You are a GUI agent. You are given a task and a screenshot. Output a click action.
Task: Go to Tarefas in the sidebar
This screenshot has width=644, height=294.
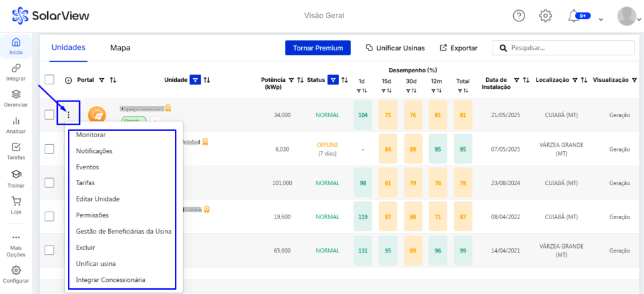pyautogui.click(x=16, y=147)
